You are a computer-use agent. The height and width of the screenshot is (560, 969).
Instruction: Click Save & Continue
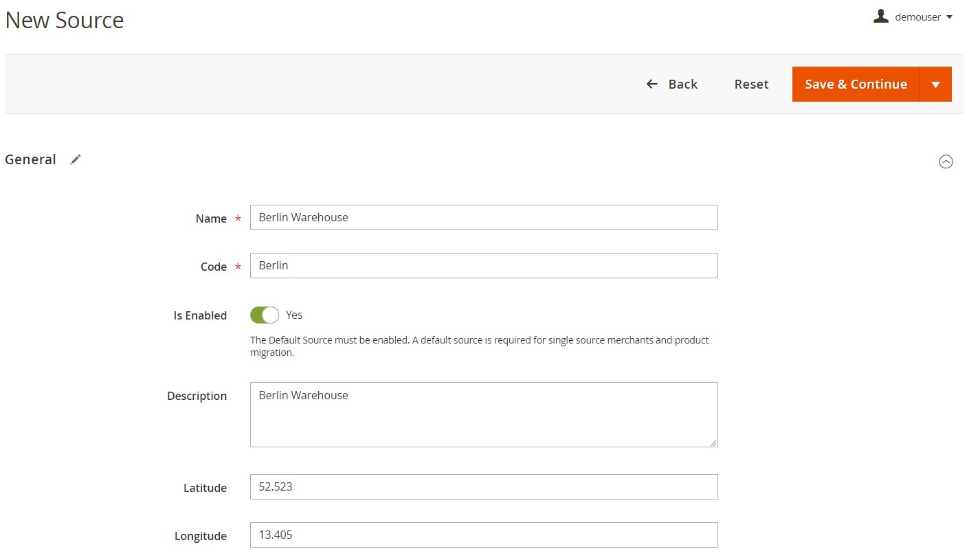(856, 84)
